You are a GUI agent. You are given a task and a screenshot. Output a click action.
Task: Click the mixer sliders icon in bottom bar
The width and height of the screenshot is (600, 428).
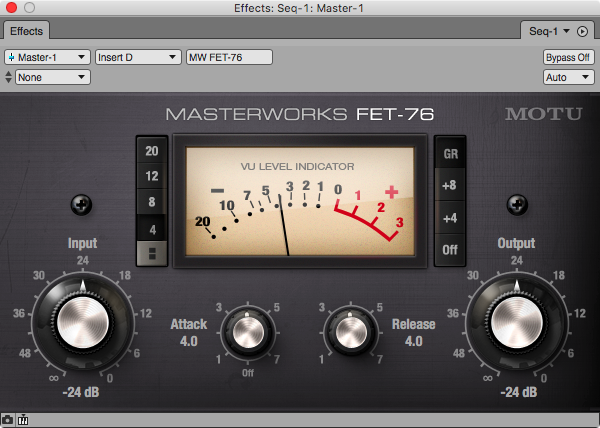[x=23, y=420]
